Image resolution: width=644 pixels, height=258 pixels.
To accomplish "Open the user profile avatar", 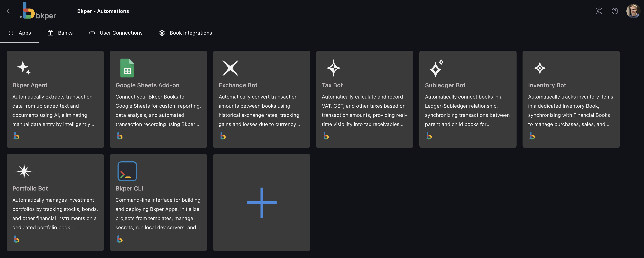I will coord(633,11).
